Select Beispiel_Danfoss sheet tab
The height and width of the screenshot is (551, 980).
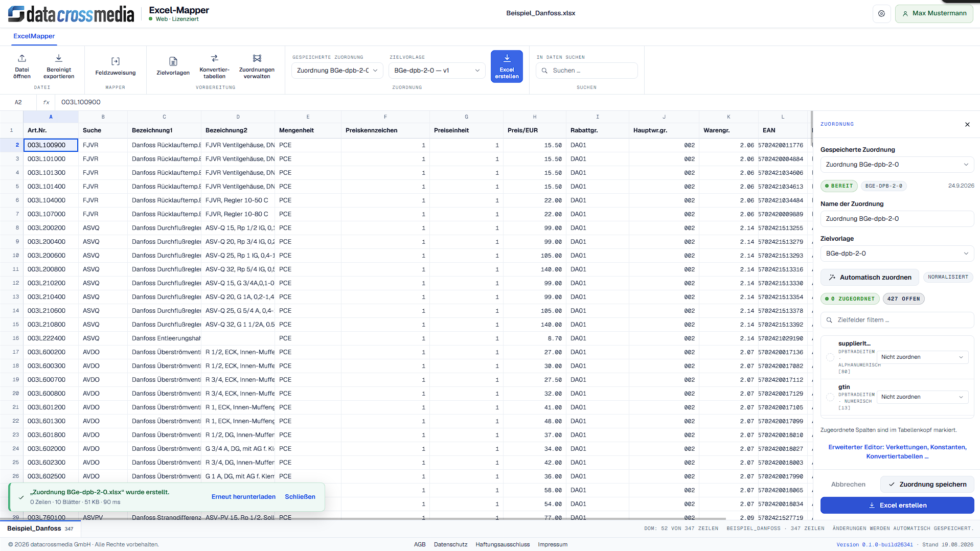point(40,529)
